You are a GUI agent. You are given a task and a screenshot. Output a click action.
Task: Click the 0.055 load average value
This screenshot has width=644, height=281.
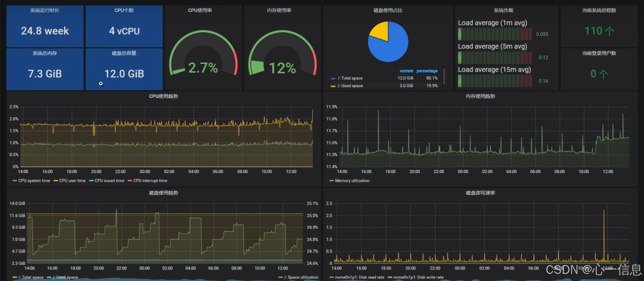[x=542, y=34]
